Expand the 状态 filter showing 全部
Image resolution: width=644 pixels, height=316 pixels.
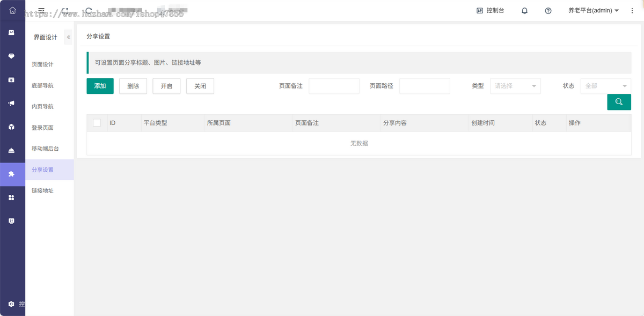605,86
